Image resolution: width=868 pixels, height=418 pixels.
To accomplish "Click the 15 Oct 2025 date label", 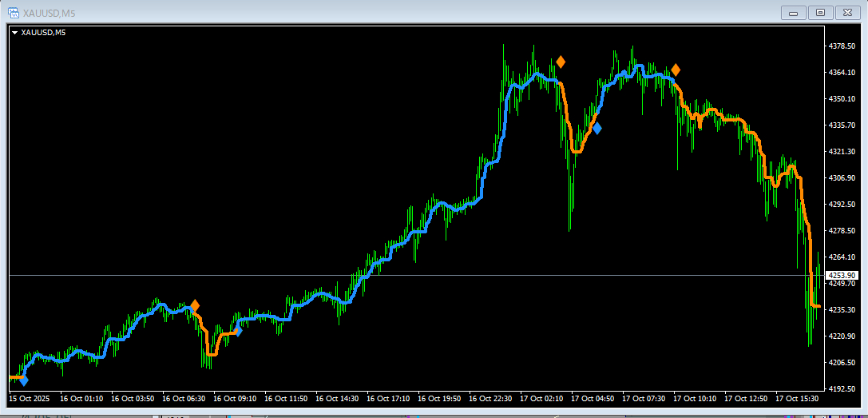I will (x=29, y=398).
